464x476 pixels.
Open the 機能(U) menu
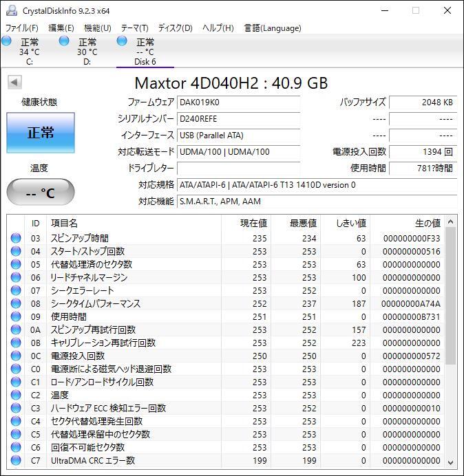[98, 28]
